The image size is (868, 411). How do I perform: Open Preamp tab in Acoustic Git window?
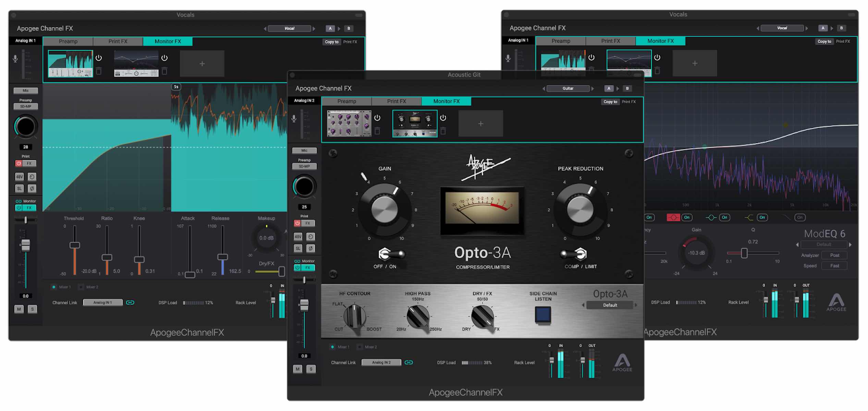pos(347,101)
